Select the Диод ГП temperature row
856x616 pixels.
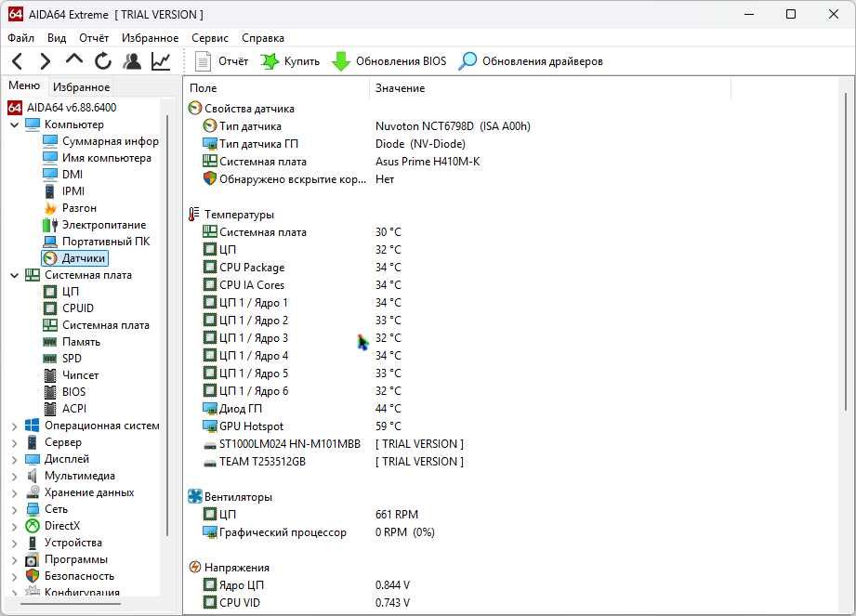301,409
